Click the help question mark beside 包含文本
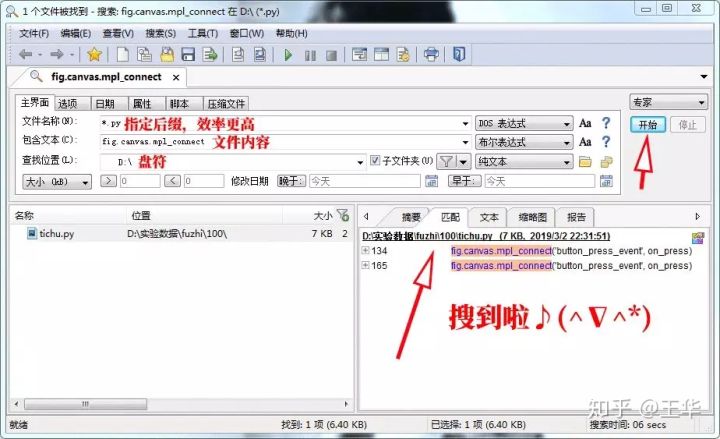Screen dimensions: 720x439 click(x=606, y=142)
